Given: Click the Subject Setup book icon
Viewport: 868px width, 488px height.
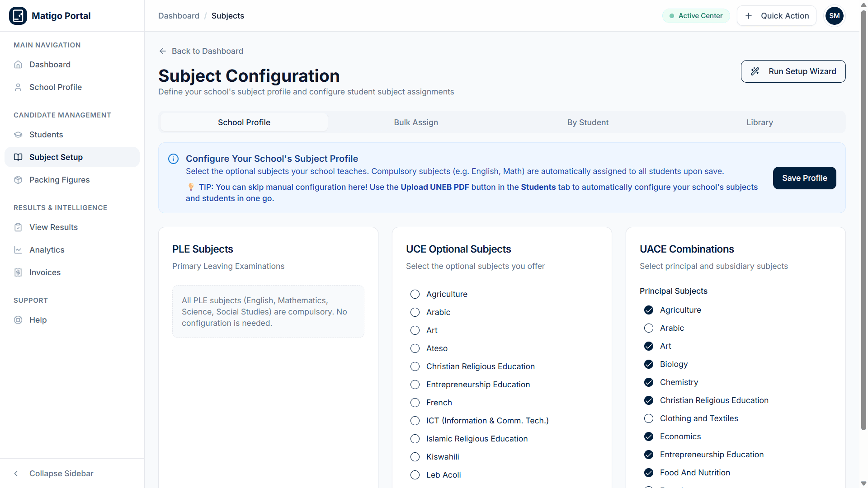Looking at the screenshot, I should [18, 157].
